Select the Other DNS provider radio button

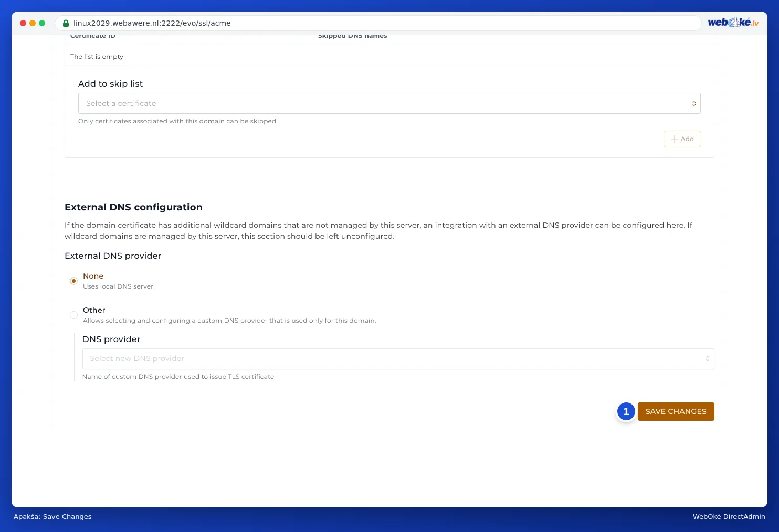pos(73,315)
